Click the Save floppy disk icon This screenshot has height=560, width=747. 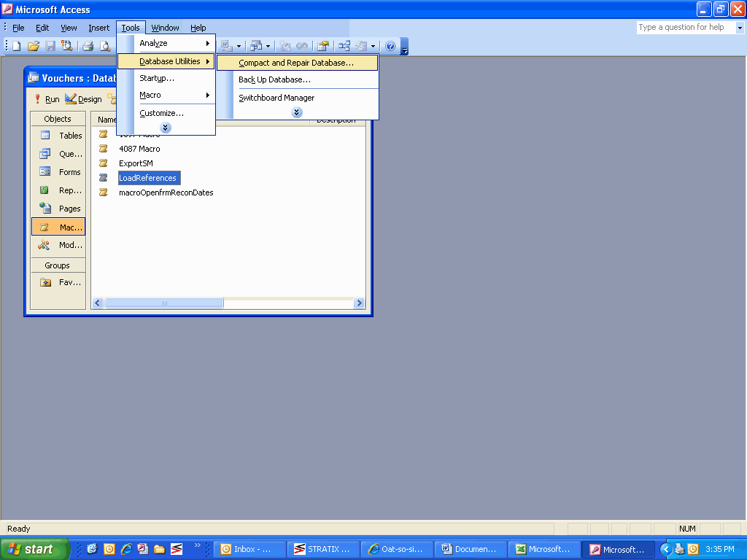tap(50, 46)
